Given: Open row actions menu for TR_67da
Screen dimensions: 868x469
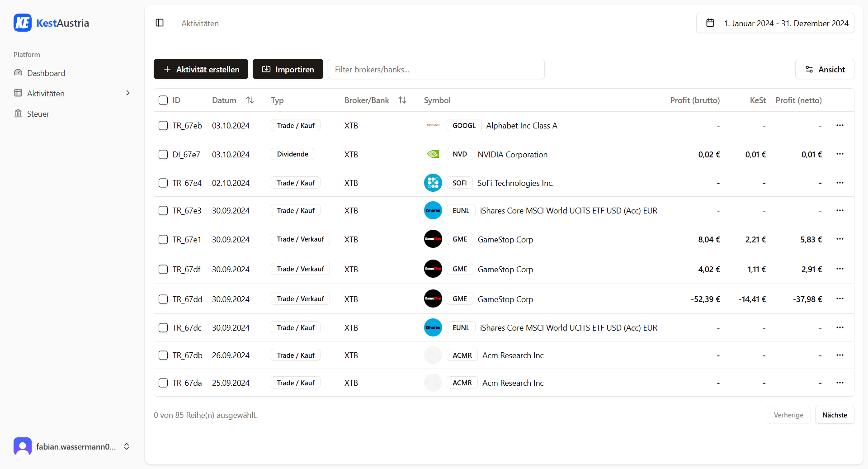Looking at the screenshot, I should 840,383.
